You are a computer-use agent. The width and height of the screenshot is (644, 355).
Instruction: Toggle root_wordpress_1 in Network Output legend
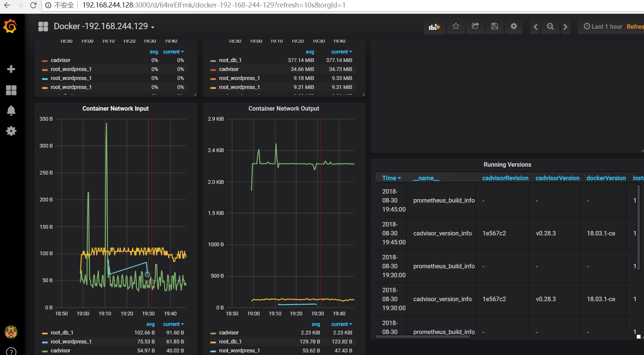[x=239, y=351]
